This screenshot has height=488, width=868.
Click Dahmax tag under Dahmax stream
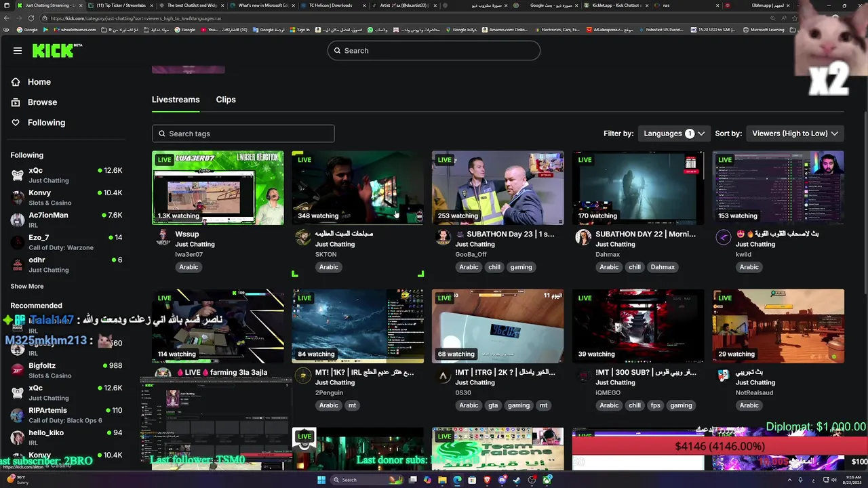click(x=663, y=267)
